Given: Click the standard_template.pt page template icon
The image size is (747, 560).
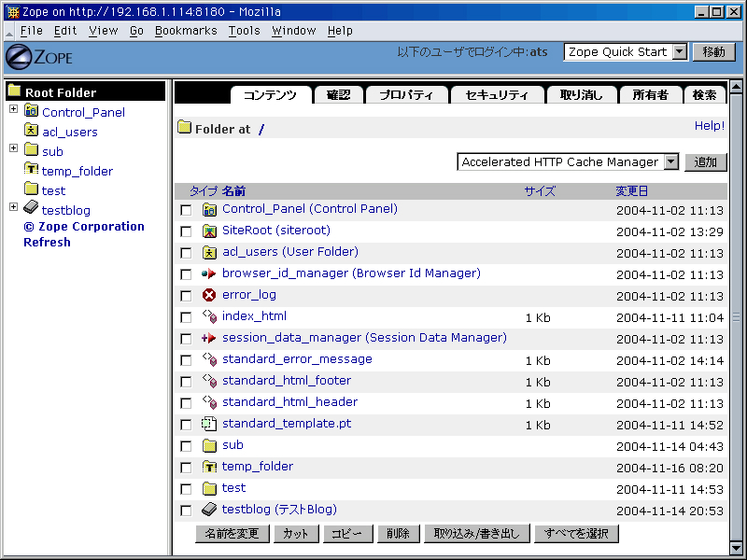Looking at the screenshot, I should click(x=208, y=424).
